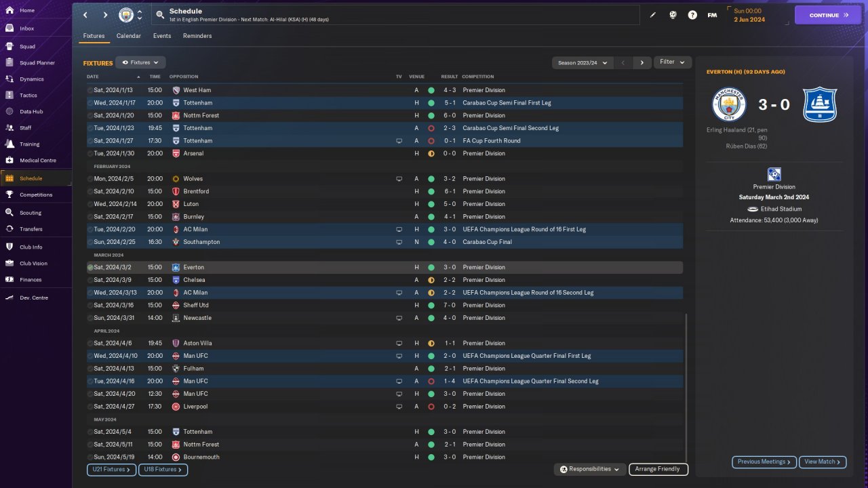The width and height of the screenshot is (868, 488).
Task: Open the Medical Centre icon
Action: pos(9,161)
